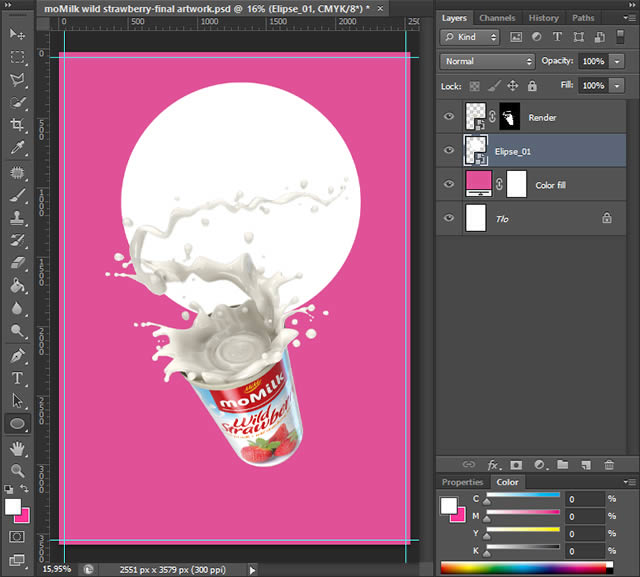Image resolution: width=640 pixels, height=577 pixels.
Task: Collapse the right panel dock arrows
Action: point(631,4)
